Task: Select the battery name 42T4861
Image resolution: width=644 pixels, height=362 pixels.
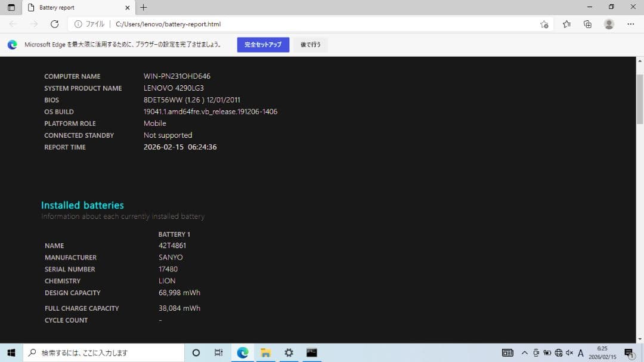Action: tap(172, 245)
